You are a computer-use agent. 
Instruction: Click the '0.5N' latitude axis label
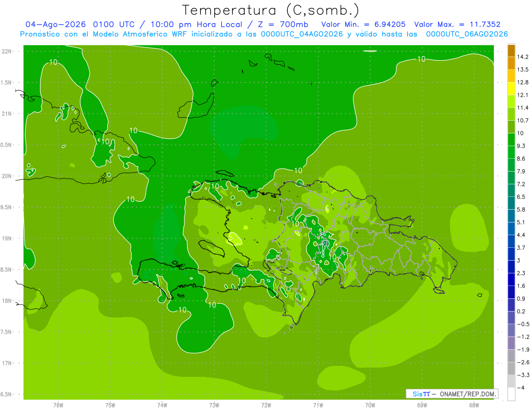pyautogui.click(x=6, y=145)
